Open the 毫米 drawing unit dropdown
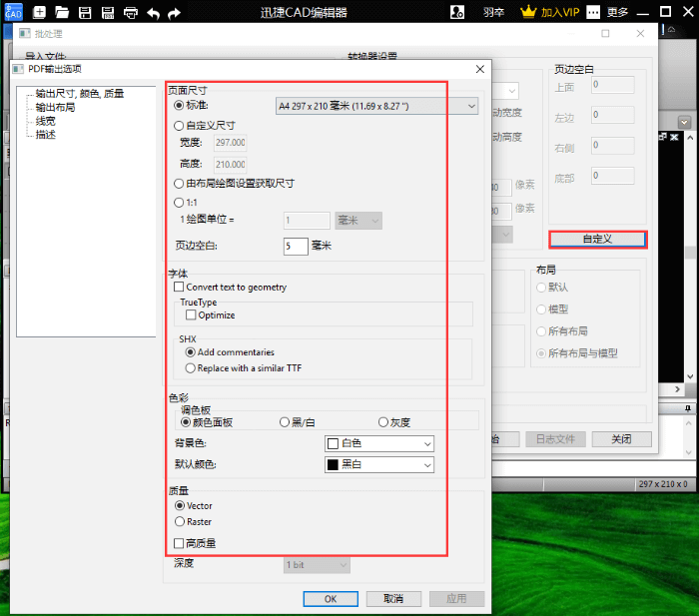Screen dimensions: 699x616 [x=358, y=221]
